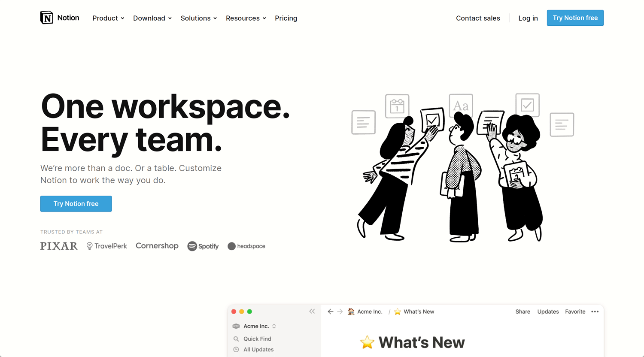Click What's New breadcrumb

419,312
